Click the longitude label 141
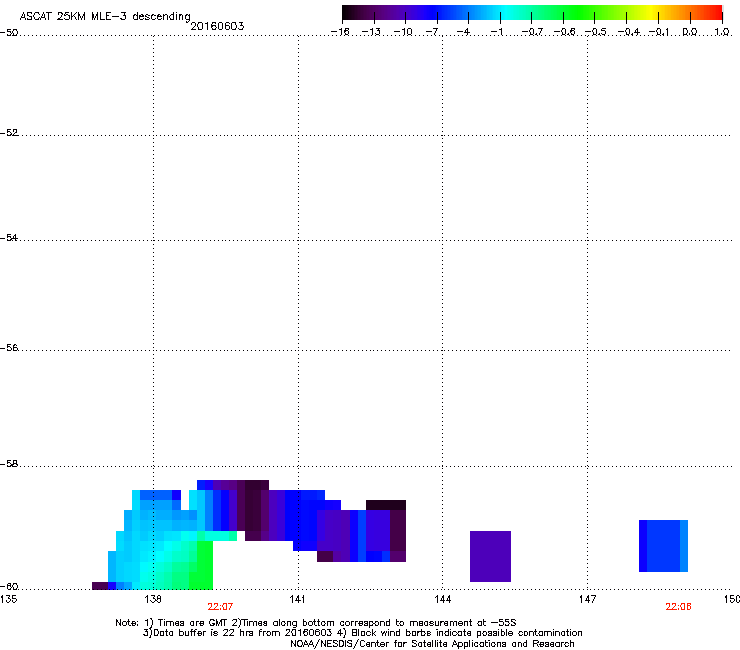Image resolution: width=740 pixels, height=650 pixels. coord(297,599)
